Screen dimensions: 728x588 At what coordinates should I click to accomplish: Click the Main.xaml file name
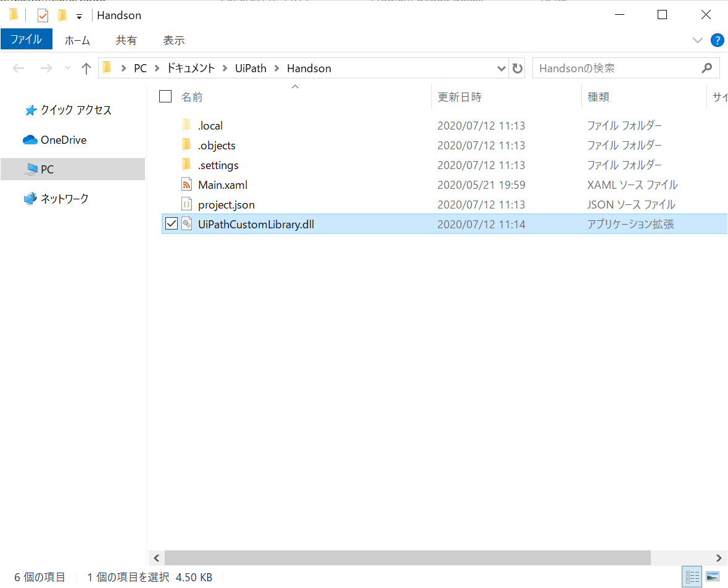pyautogui.click(x=223, y=185)
